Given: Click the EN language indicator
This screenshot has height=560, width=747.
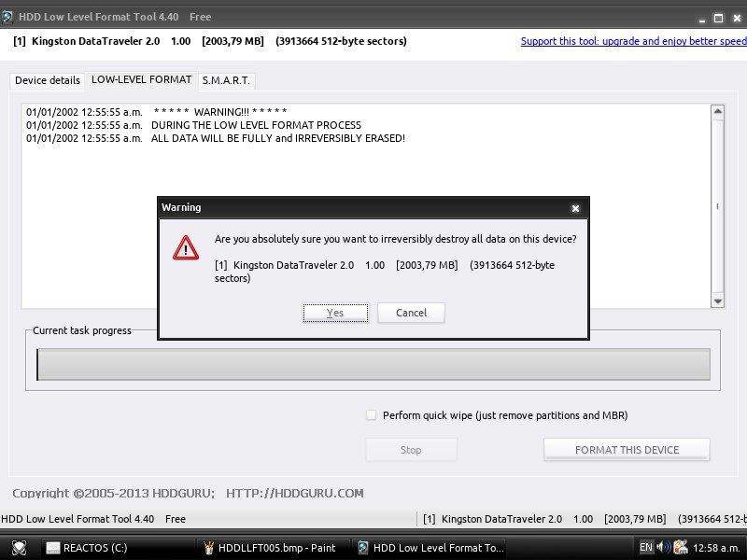Looking at the screenshot, I should tap(645, 547).
